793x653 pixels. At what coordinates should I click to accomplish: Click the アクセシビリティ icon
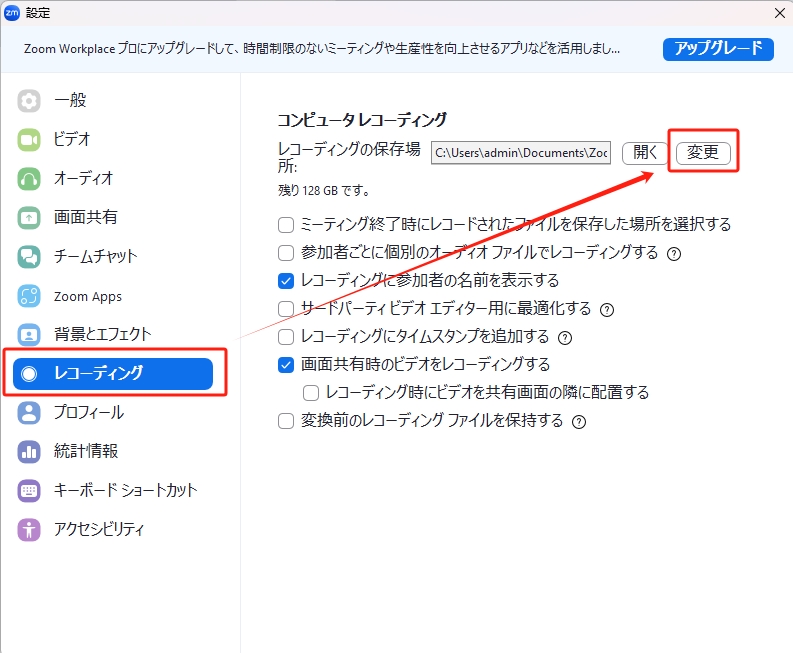(x=29, y=530)
